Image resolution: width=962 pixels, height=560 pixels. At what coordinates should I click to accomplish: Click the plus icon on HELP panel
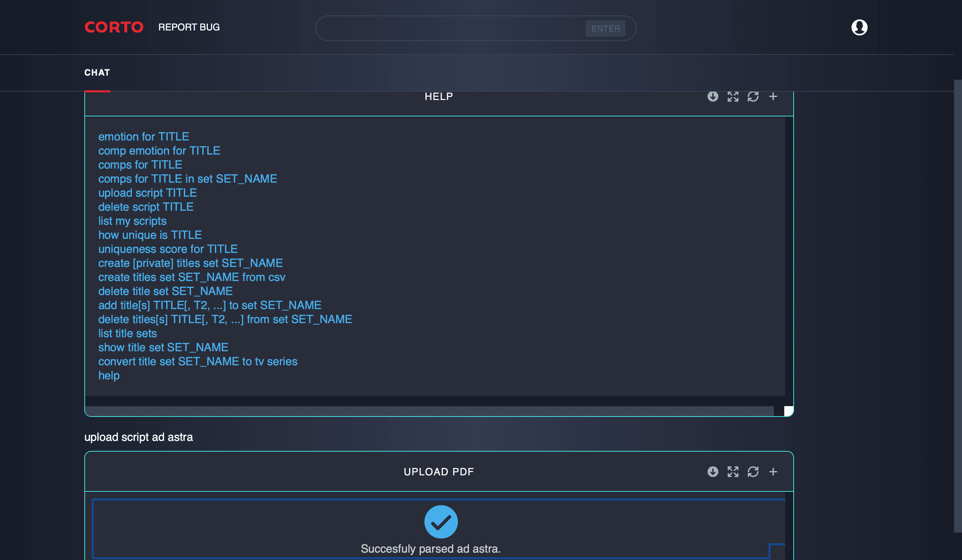[x=773, y=97]
